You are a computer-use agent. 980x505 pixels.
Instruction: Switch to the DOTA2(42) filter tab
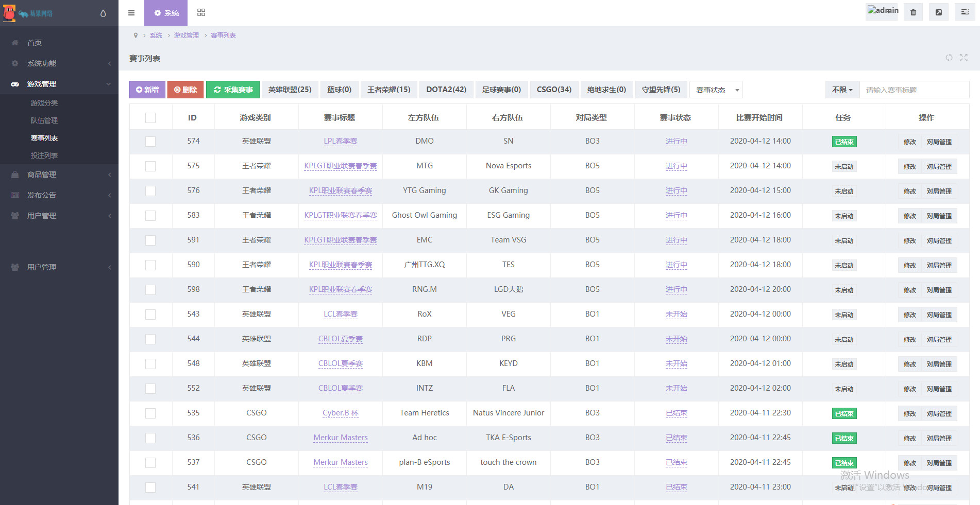pyautogui.click(x=446, y=90)
